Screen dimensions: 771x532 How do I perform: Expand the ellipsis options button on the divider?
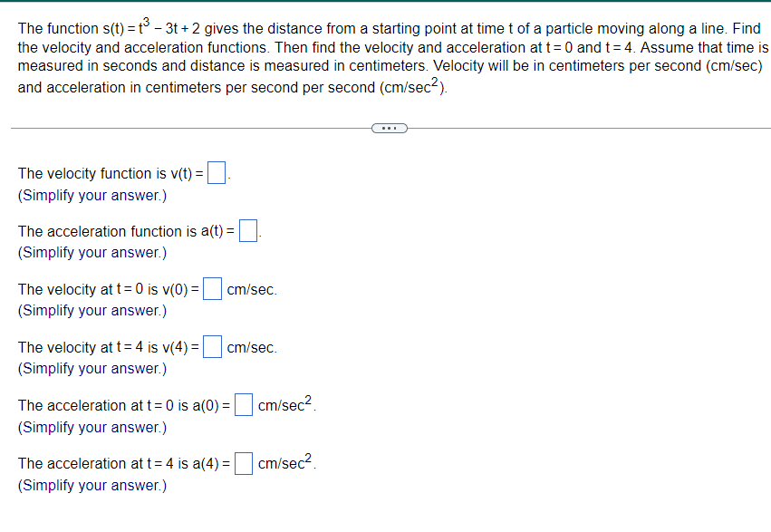coord(389,128)
